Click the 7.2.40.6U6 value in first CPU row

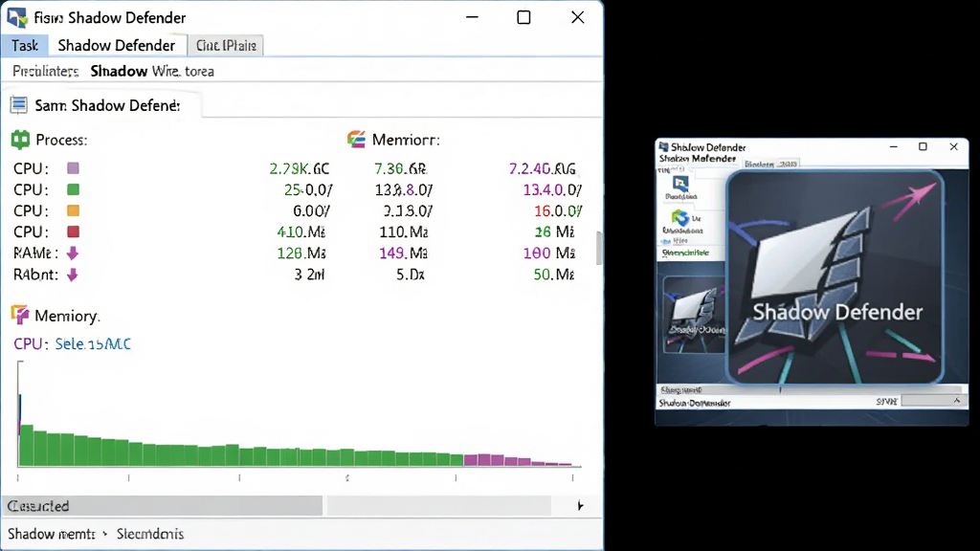coord(542,168)
